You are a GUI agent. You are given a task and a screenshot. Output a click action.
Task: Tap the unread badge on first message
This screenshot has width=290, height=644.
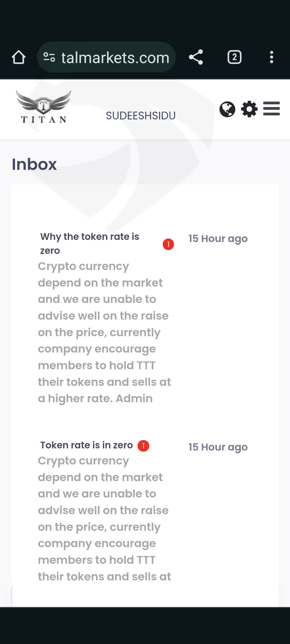(x=168, y=245)
